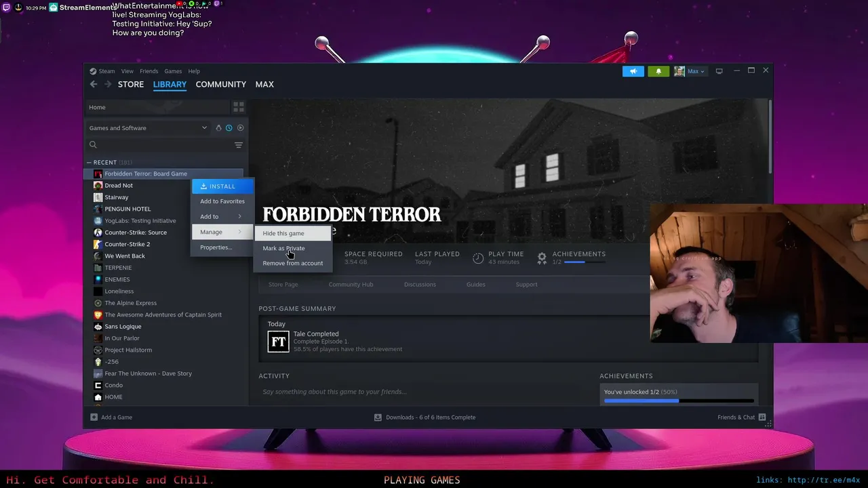Open the Help menu

[x=194, y=71]
